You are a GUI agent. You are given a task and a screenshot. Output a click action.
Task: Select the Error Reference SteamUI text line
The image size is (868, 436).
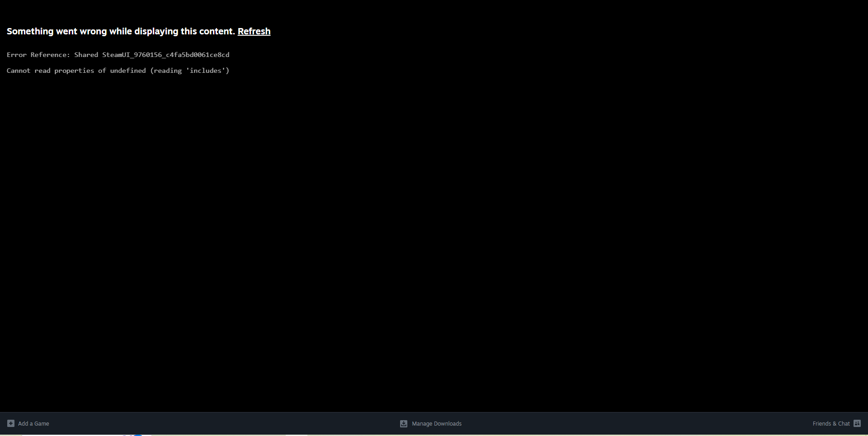pos(118,55)
